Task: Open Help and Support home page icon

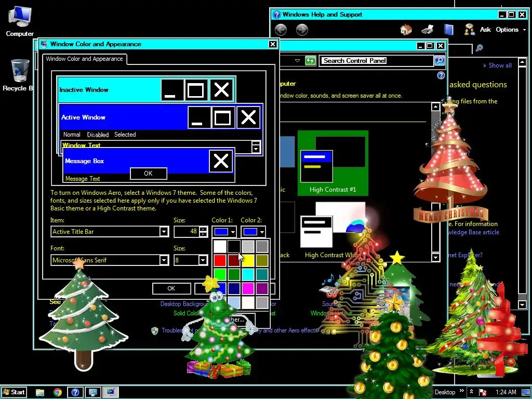Action: tap(406, 30)
